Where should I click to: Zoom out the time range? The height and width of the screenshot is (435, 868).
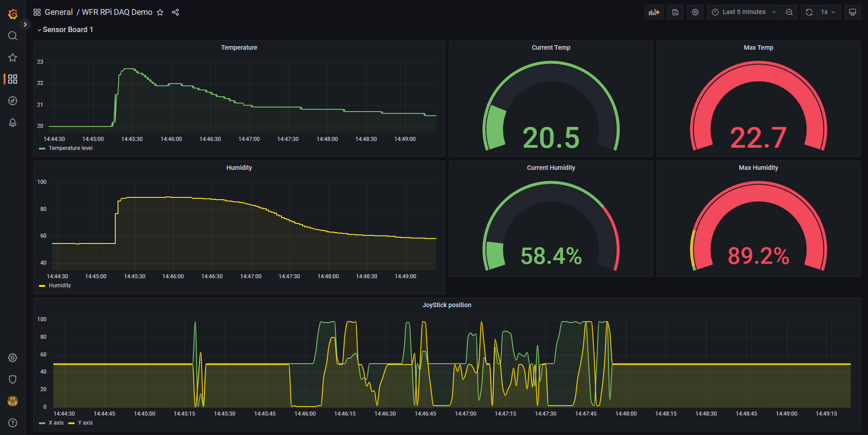coord(789,12)
